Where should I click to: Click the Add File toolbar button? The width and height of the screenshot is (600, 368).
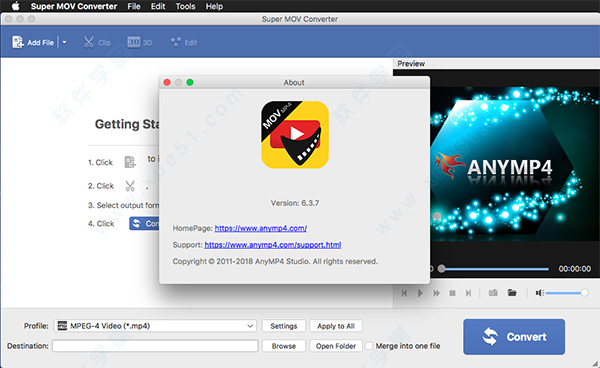(33, 42)
